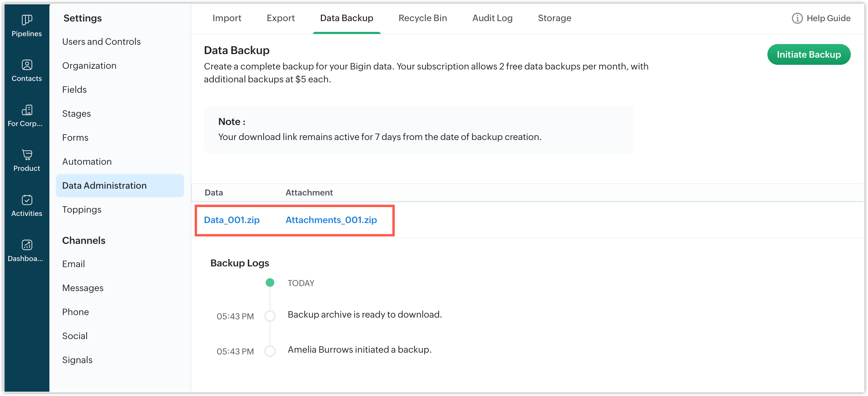Switch to the Recycle Bin tab
The height and width of the screenshot is (396, 868).
423,18
